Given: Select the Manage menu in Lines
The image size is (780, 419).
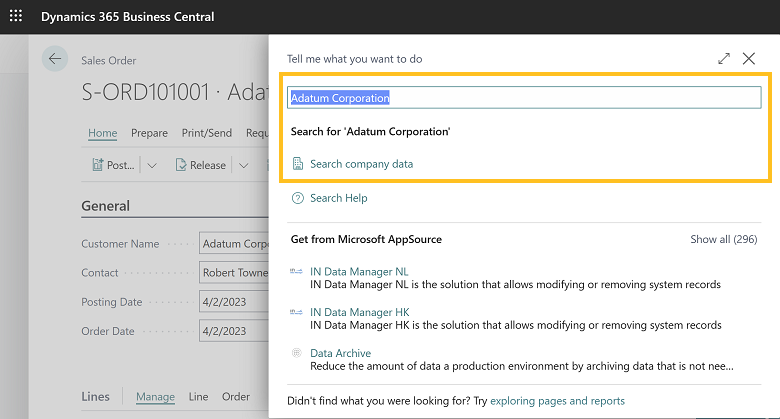Looking at the screenshot, I should [155, 397].
